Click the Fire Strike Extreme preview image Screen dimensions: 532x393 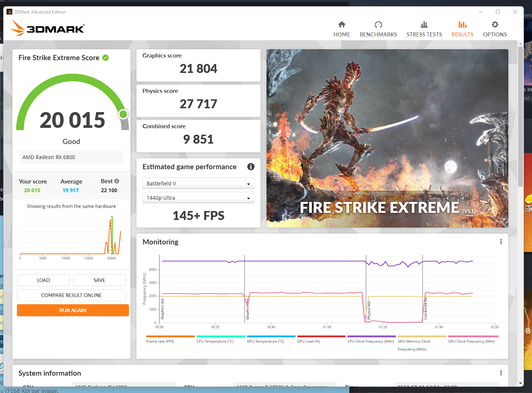tap(387, 138)
